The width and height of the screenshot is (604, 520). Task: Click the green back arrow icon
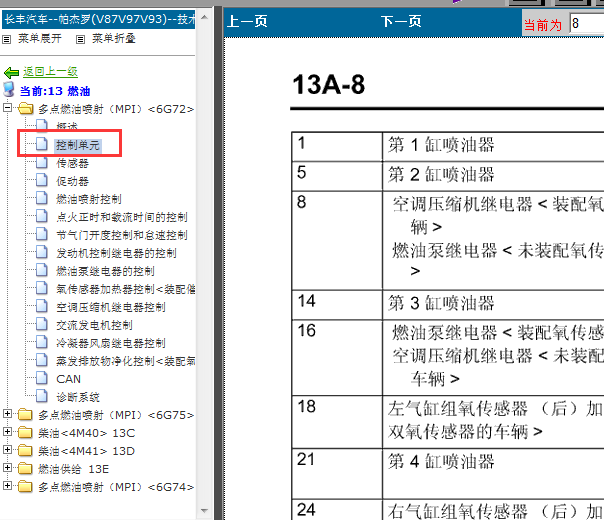[11, 72]
